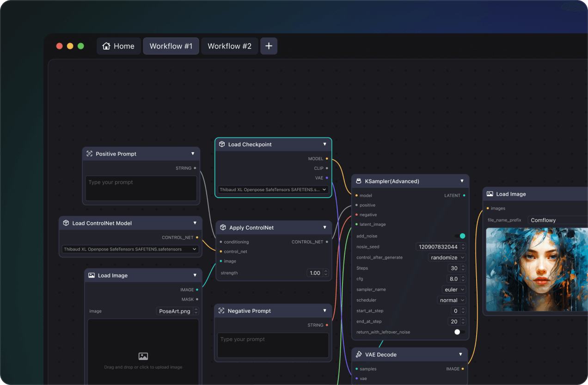The height and width of the screenshot is (385, 588).
Task: Enable the return_with_lefrover_noise switch
Action: pyautogui.click(x=460, y=332)
